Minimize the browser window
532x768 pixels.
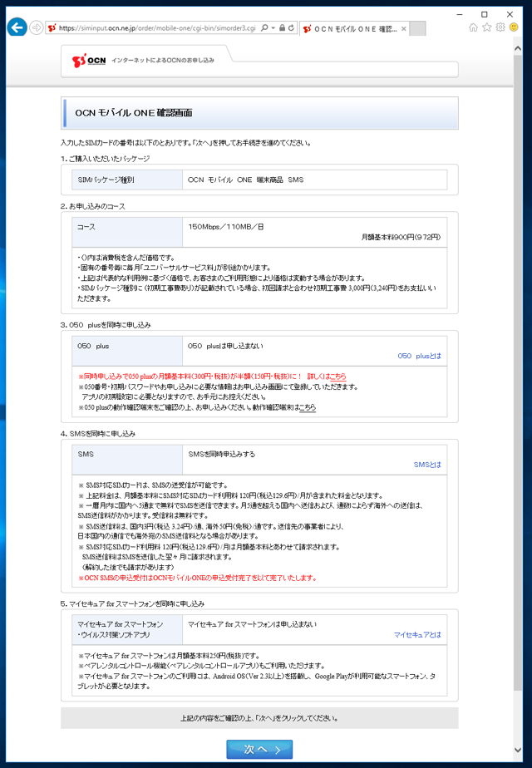point(460,14)
